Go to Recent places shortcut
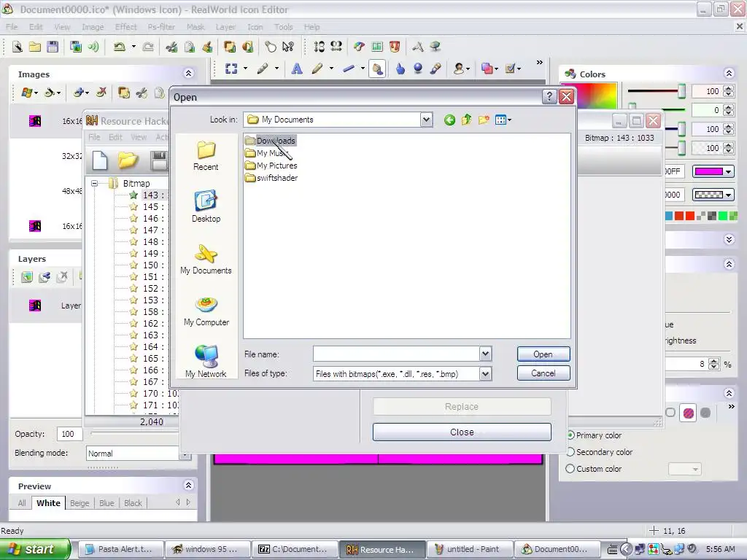This screenshot has height=560, width=747. 206,156
